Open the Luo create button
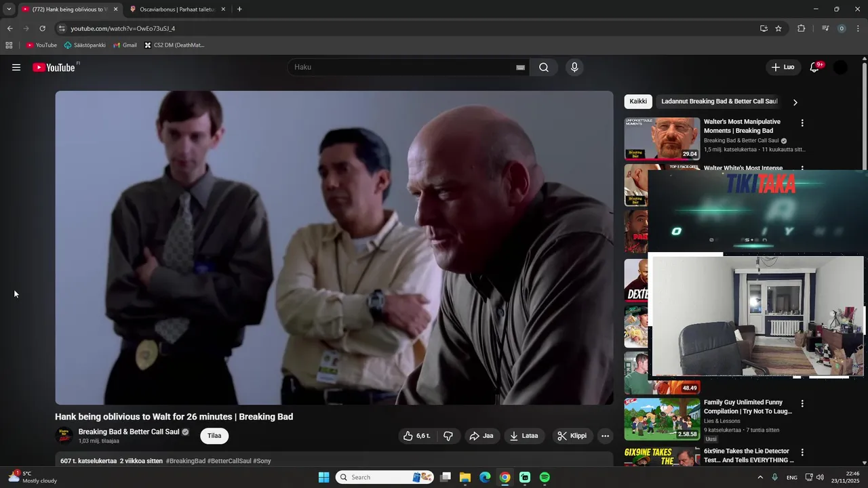 783,67
